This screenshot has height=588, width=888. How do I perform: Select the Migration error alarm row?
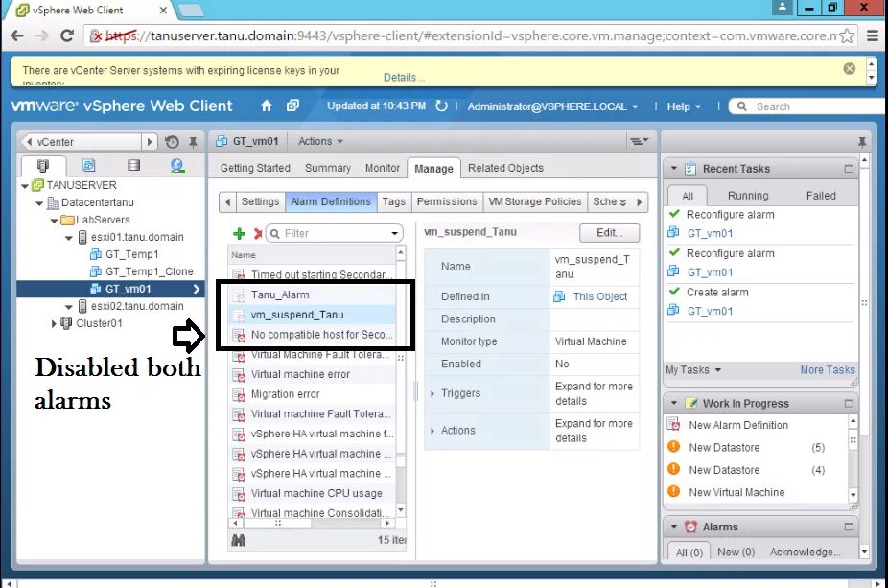pos(312,394)
